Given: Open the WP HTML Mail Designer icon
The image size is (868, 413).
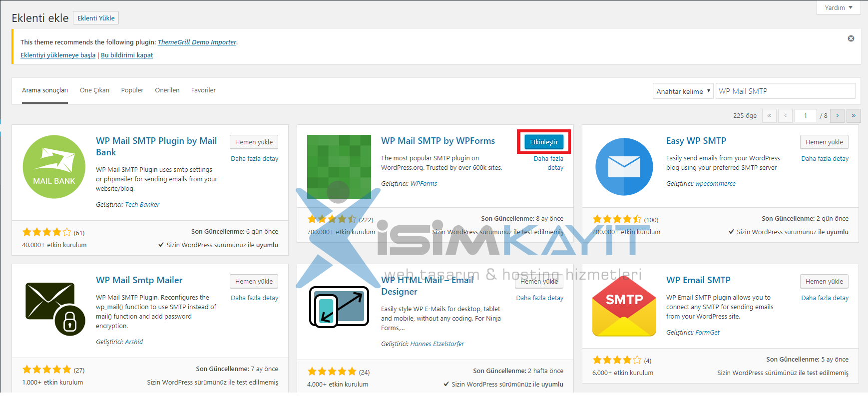Looking at the screenshot, I should [x=339, y=306].
